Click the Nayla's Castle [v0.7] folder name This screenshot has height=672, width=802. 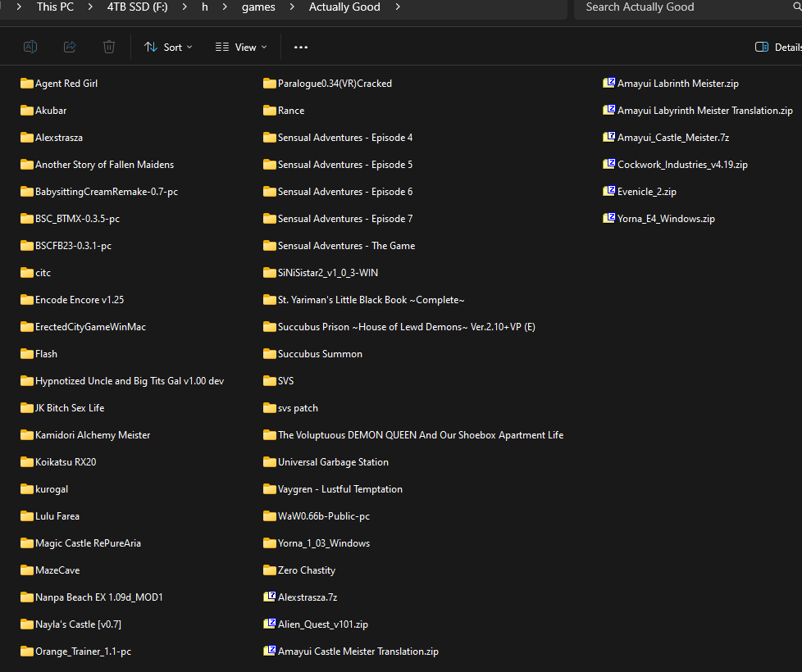tap(78, 624)
